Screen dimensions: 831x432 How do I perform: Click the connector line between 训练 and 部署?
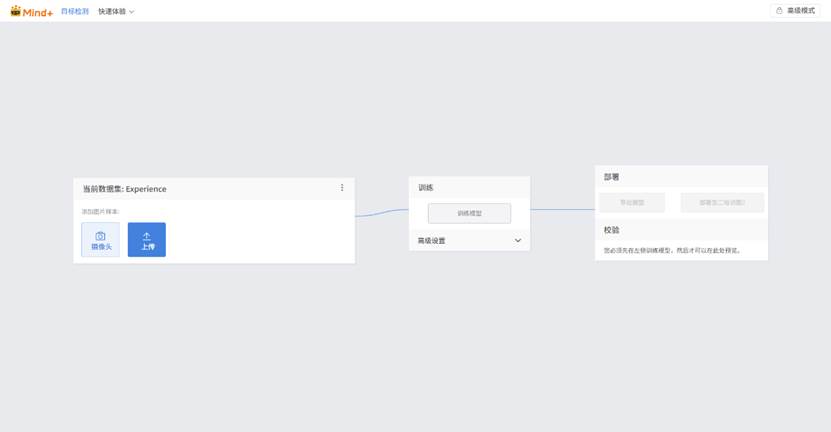tap(562, 209)
